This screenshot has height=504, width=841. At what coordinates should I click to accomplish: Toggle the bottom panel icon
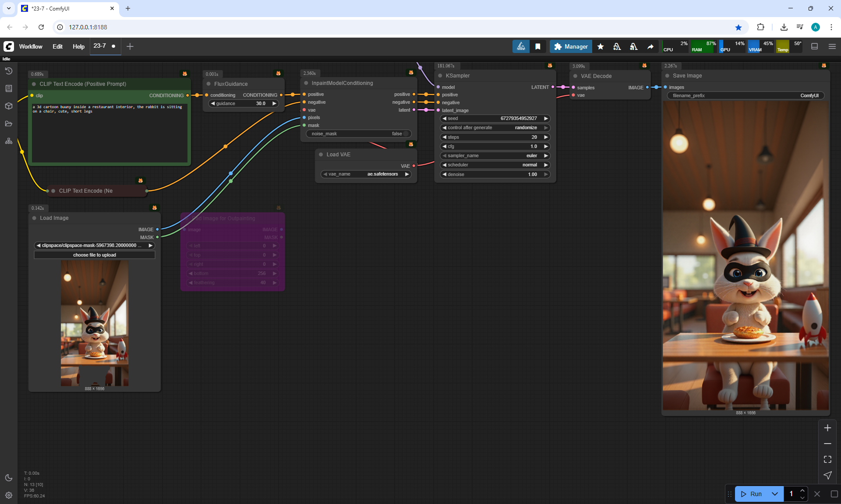pyautogui.click(x=815, y=46)
